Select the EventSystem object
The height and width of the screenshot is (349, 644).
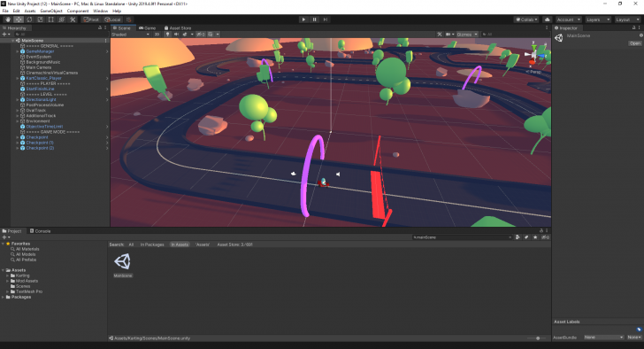(39, 57)
